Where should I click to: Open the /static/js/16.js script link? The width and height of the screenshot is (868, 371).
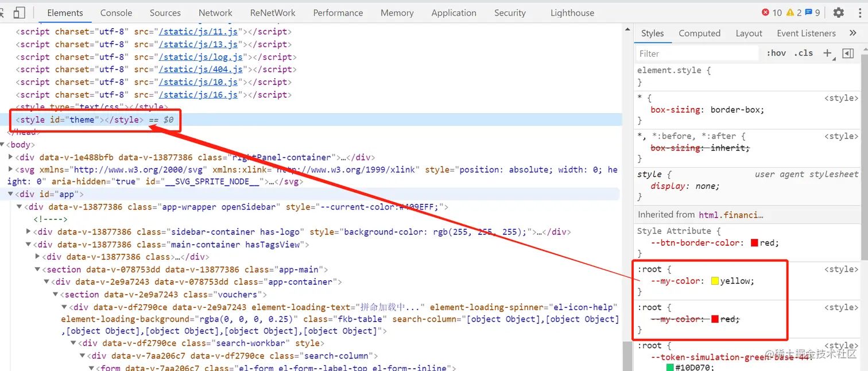[198, 95]
